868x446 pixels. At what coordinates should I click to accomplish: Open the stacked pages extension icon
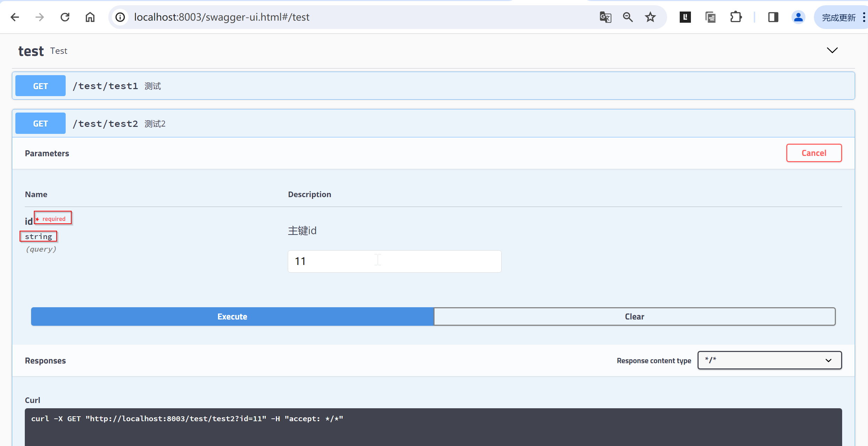pos(710,17)
